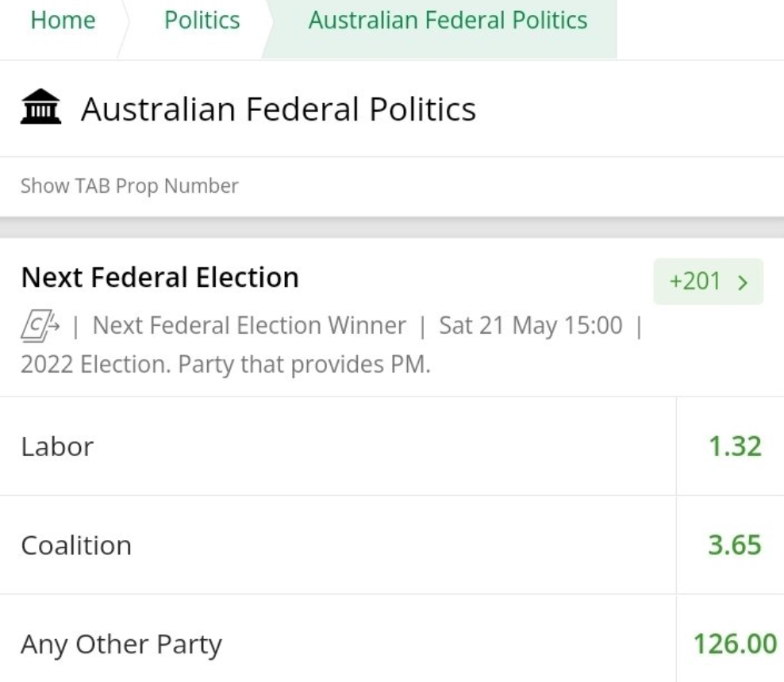Click the Labor selection name
The height and width of the screenshot is (682, 784).
57,446
